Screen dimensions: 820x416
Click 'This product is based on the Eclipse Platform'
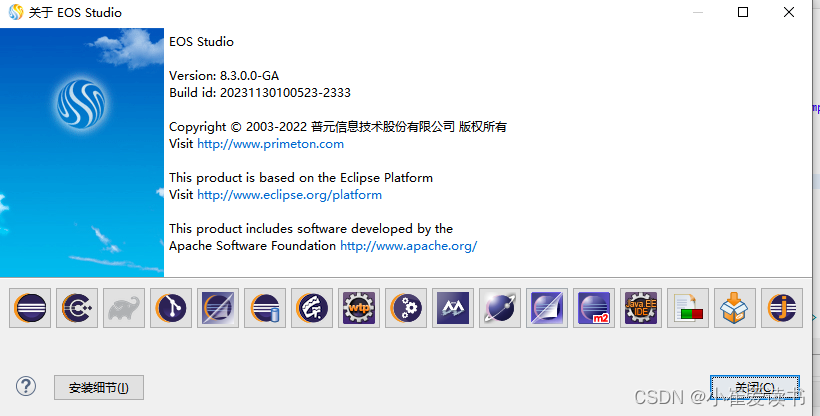pos(301,178)
